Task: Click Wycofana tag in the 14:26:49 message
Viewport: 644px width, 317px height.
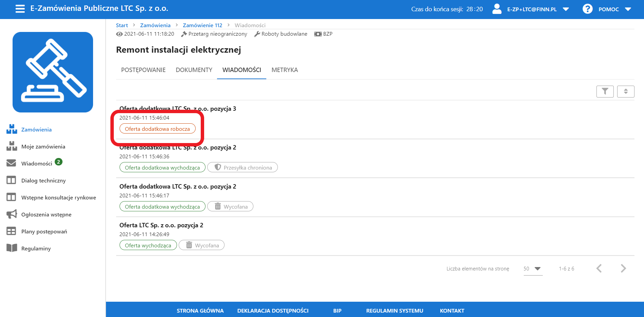Action: [201, 245]
